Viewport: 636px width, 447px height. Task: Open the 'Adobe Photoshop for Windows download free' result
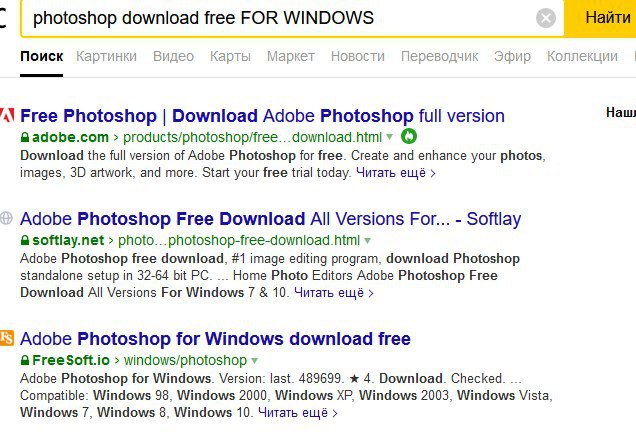point(215,339)
